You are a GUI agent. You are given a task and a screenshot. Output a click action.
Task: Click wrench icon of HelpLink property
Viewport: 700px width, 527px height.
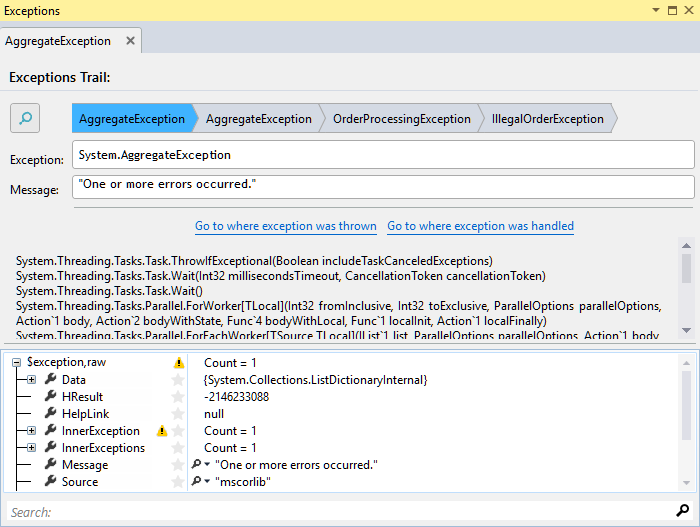(x=50, y=413)
